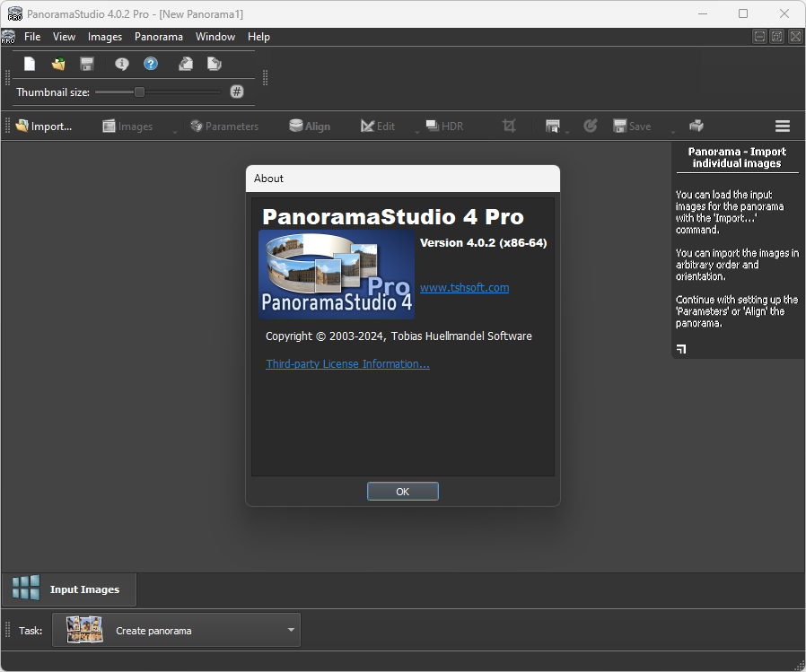Open the Panorama menu

tap(159, 37)
